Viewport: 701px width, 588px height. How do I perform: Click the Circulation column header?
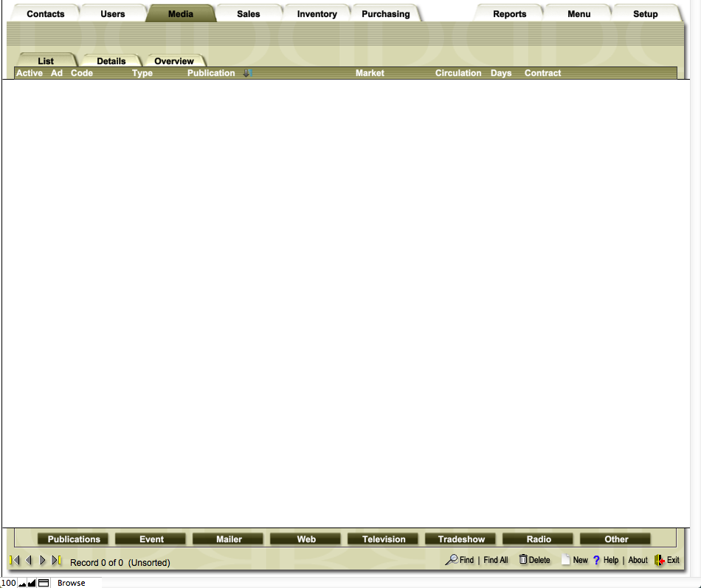pos(458,73)
